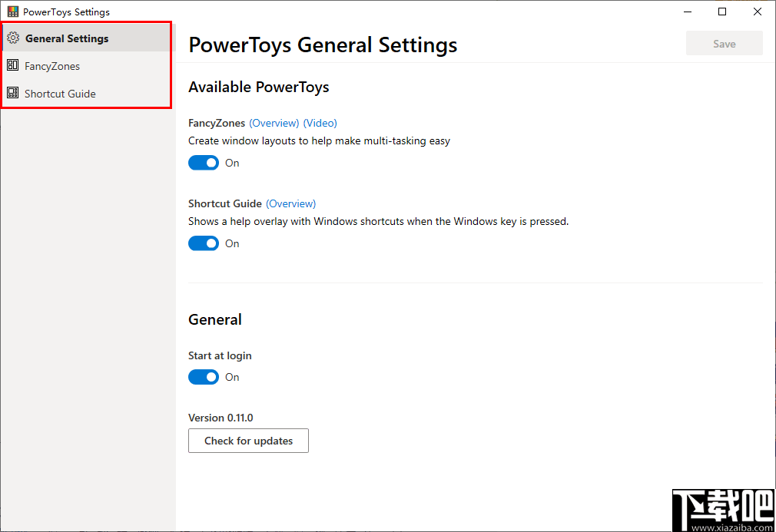Disable the Shortcut Guide toggle
This screenshot has width=776, height=532.
(x=203, y=243)
